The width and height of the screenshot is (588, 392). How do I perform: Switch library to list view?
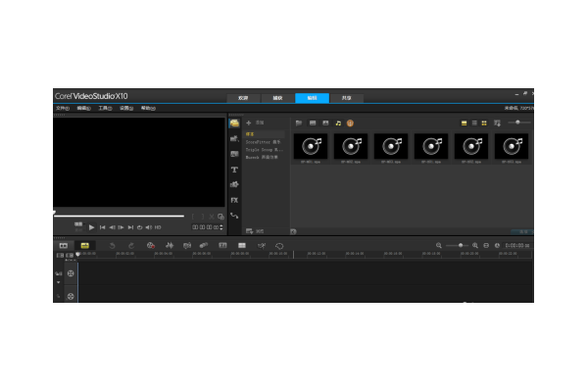pyautogui.click(x=474, y=123)
